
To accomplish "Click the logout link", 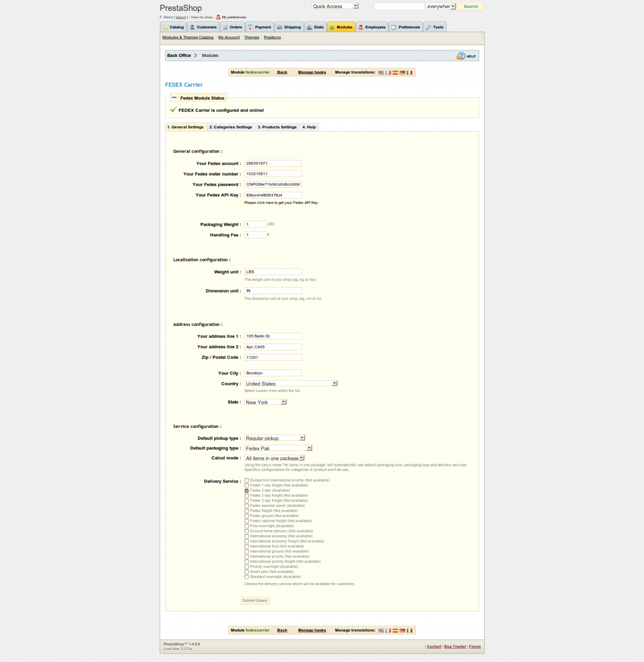I will [x=181, y=17].
